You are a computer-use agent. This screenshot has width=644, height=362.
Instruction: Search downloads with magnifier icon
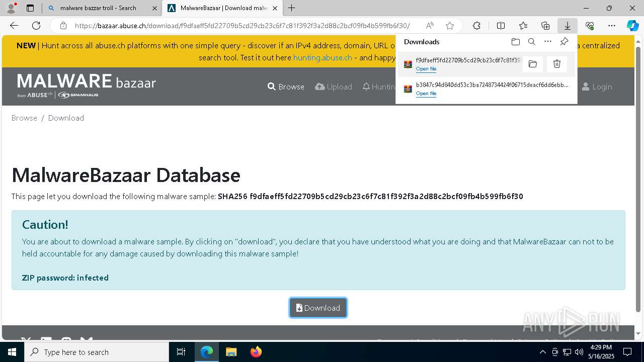pyautogui.click(x=532, y=42)
